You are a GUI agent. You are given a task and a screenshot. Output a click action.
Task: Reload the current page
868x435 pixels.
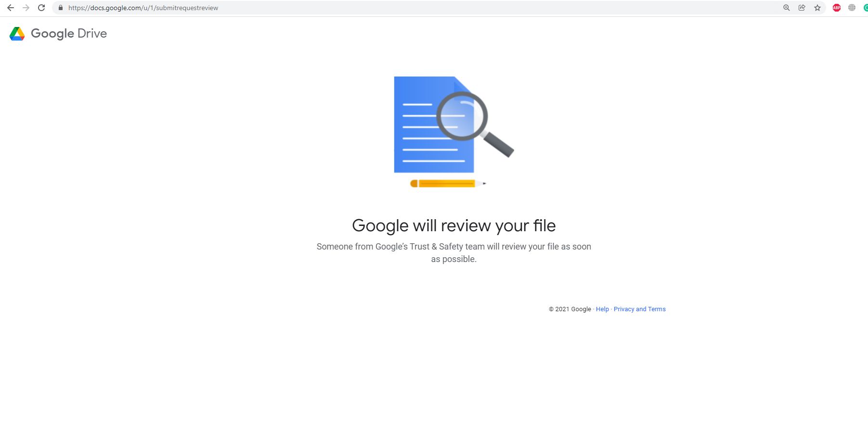pyautogui.click(x=41, y=8)
